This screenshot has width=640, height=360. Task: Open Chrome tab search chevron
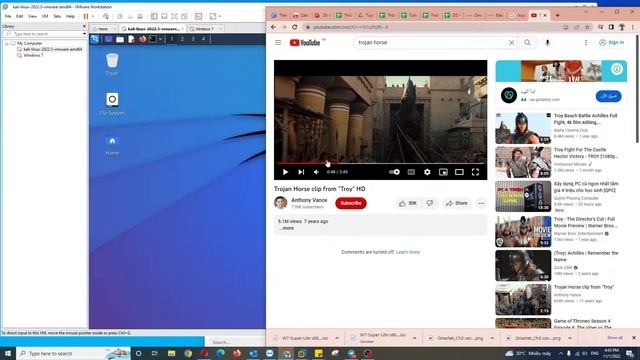(x=586, y=12)
